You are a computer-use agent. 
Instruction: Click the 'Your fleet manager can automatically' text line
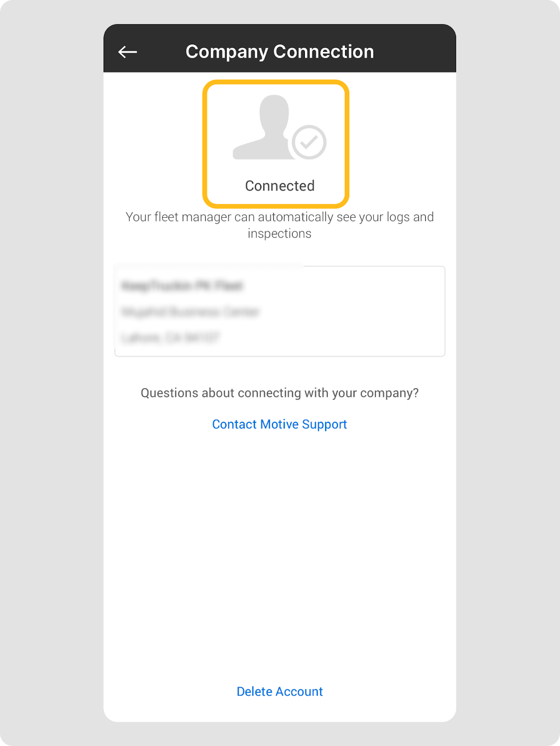280,217
